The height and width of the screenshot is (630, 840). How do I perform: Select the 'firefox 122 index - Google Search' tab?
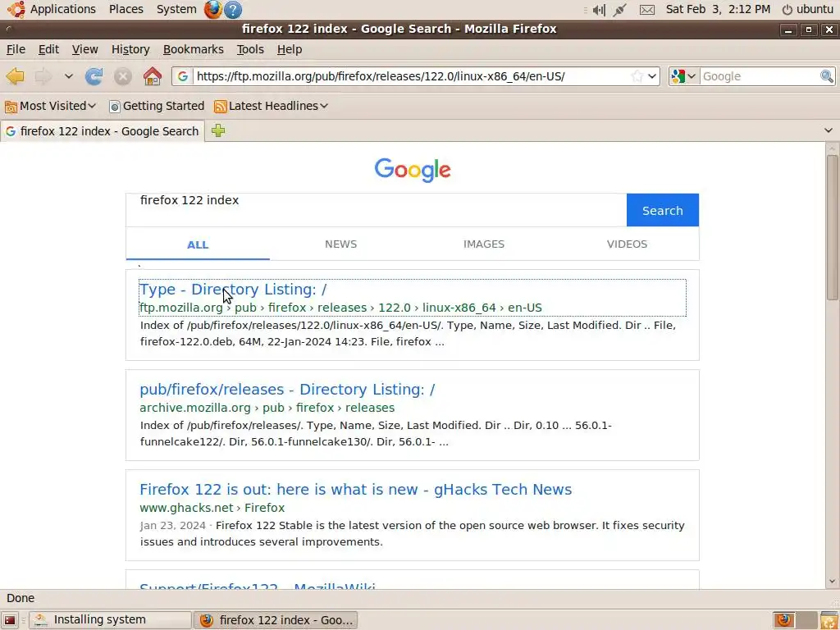coord(103,131)
